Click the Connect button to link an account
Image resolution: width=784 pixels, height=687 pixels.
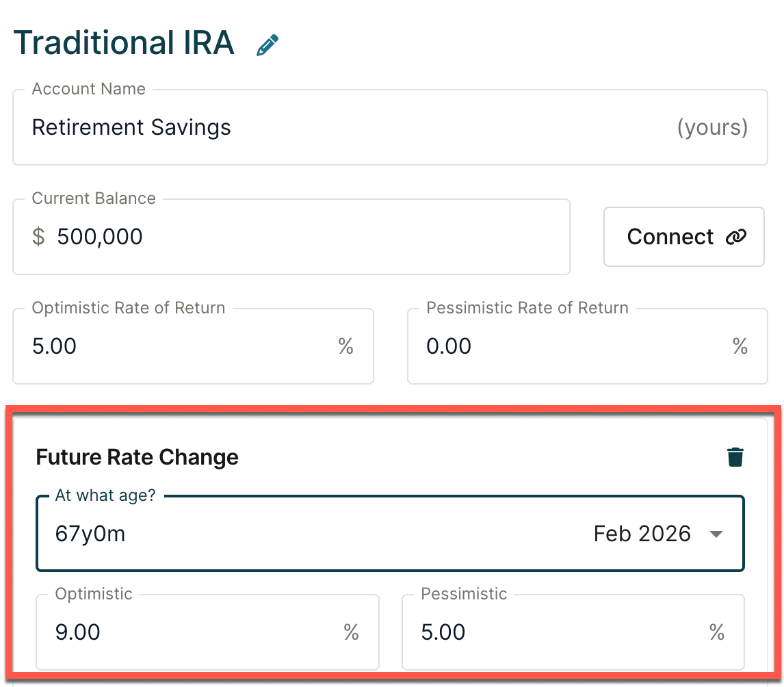pyautogui.click(x=683, y=236)
